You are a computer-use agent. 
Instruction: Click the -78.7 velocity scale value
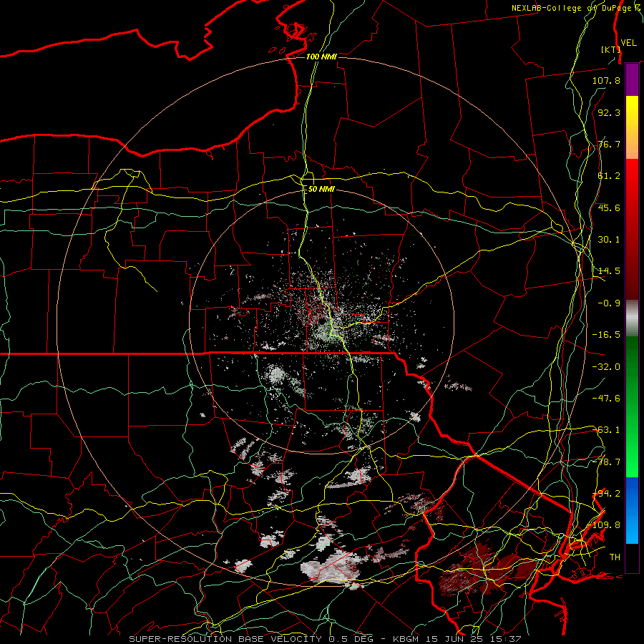[x=606, y=462]
